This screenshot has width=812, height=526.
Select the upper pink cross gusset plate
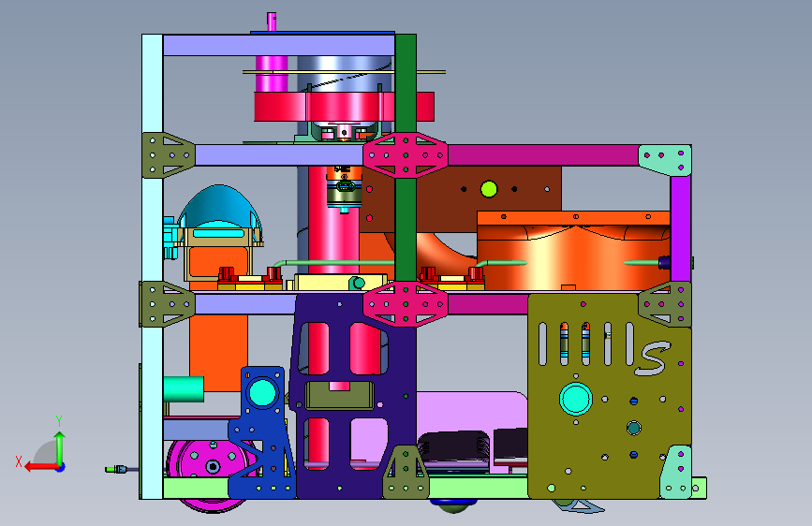pyautogui.click(x=406, y=154)
